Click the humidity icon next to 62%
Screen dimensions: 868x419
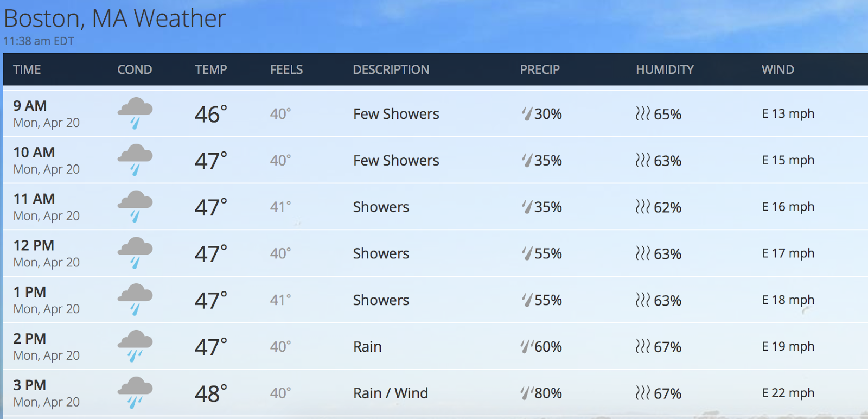tap(642, 207)
